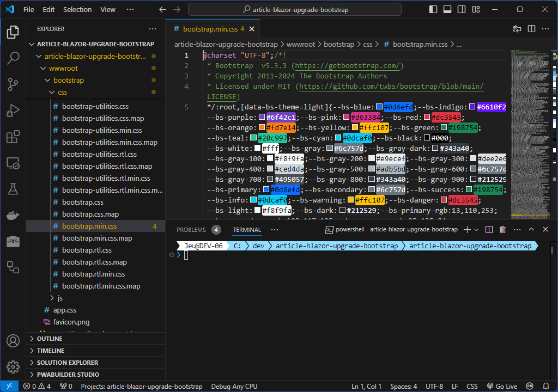Click the Spaces: 4 indentation setting
This screenshot has width=558, height=392.
point(404,387)
